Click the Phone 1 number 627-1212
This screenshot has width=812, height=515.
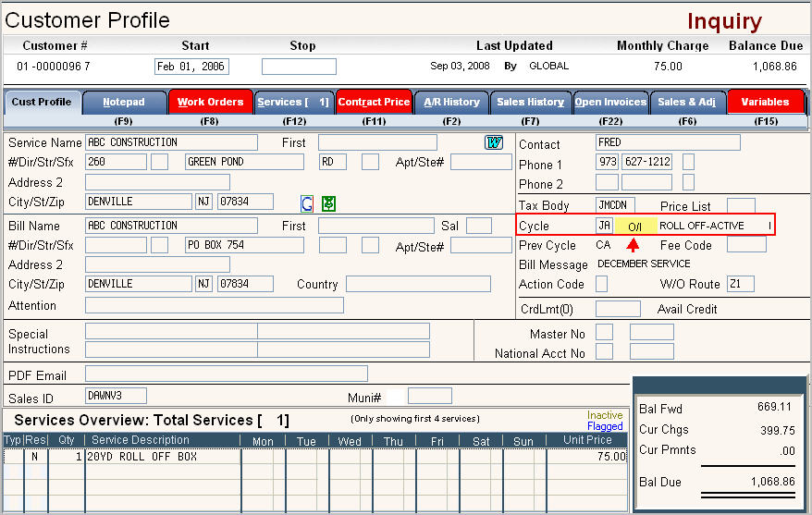tap(647, 162)
